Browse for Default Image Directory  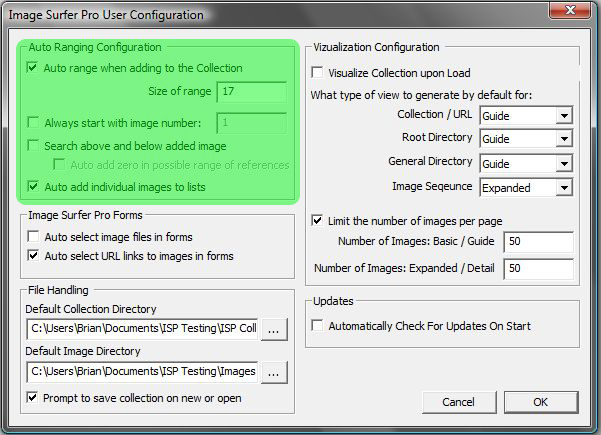[x=274, y=372]
